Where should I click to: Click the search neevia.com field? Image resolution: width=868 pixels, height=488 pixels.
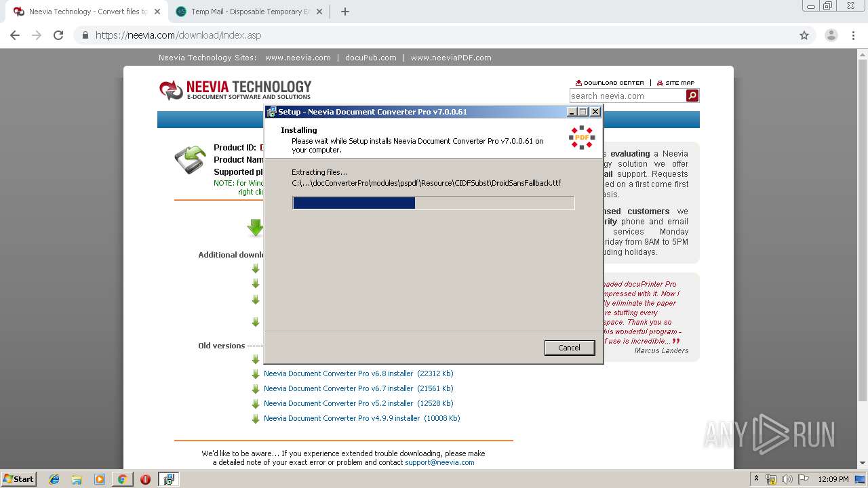pos(627,96)
